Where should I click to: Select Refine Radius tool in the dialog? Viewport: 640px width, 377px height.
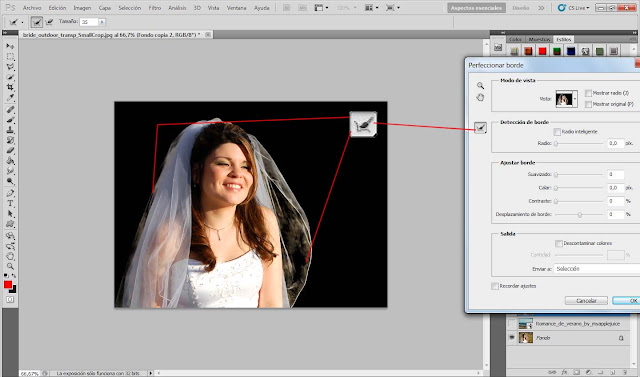480,128
